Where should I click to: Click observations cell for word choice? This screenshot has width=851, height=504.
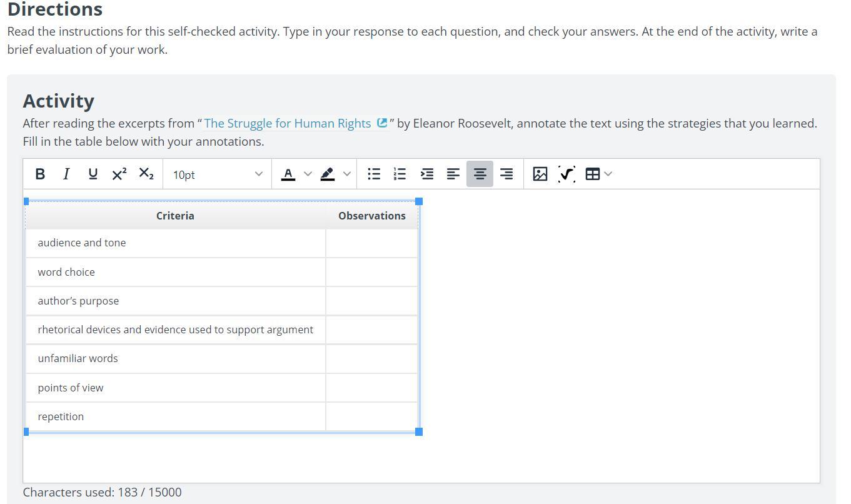pos(372,272)
